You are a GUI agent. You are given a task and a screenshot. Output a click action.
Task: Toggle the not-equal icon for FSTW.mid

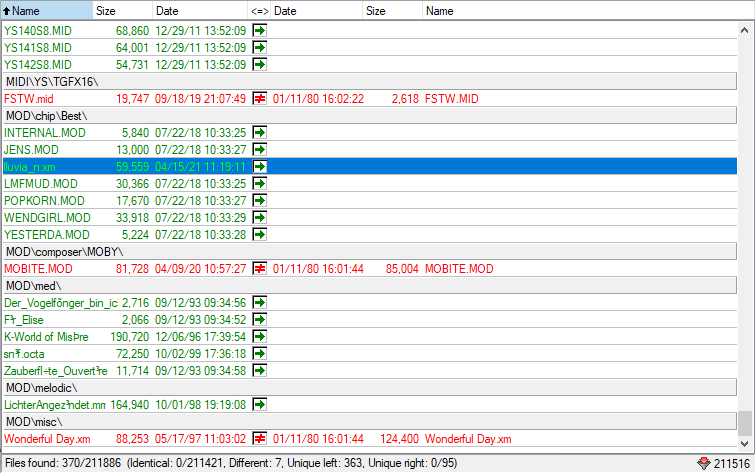pyautogui.click(x=260, y=99)
